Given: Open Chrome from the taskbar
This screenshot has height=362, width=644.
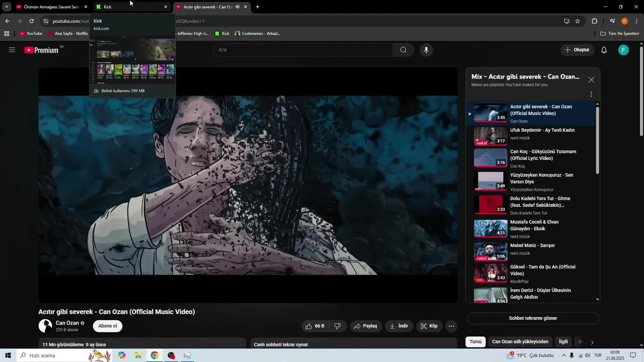Looking at the screenshot, I should coord(154,355).
